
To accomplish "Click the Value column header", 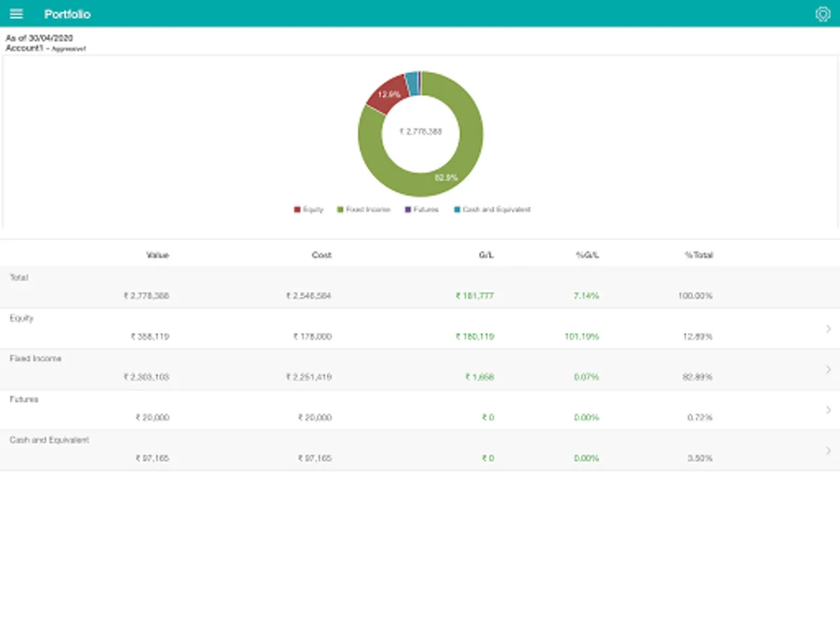I will pos(157,255).
